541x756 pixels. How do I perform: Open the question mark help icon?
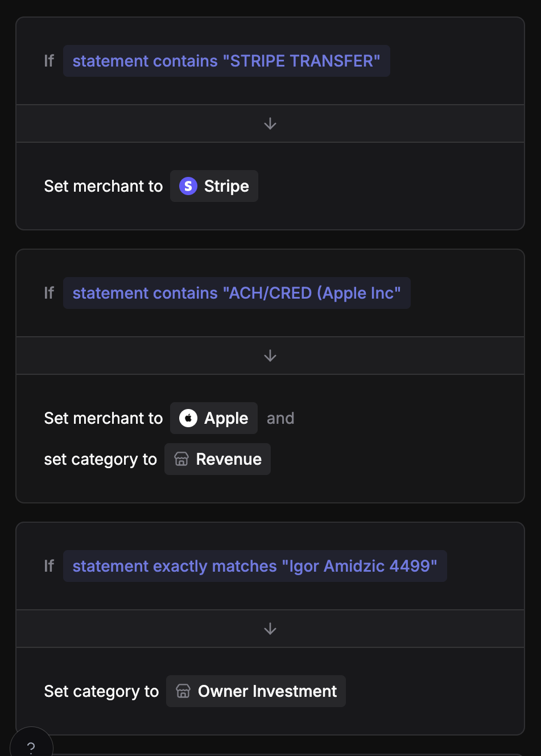[x=31, y=745]
